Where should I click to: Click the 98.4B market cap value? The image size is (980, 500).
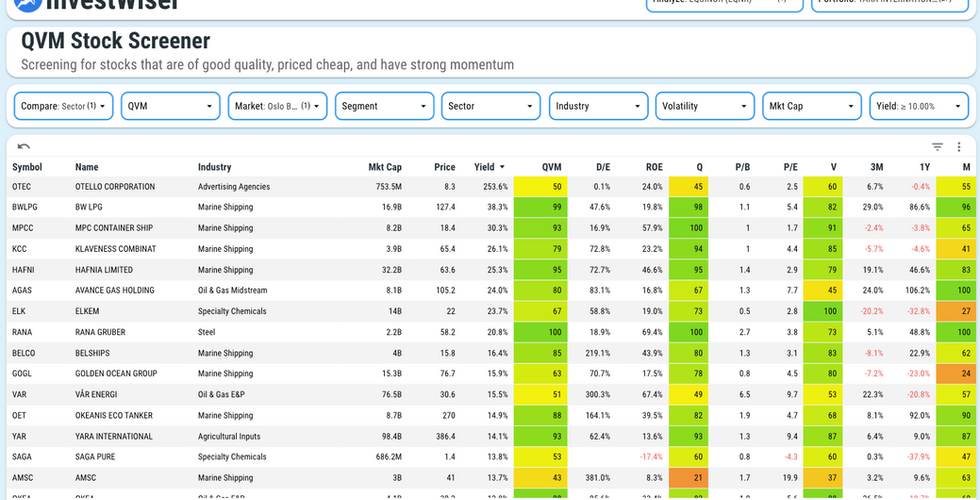389,436
